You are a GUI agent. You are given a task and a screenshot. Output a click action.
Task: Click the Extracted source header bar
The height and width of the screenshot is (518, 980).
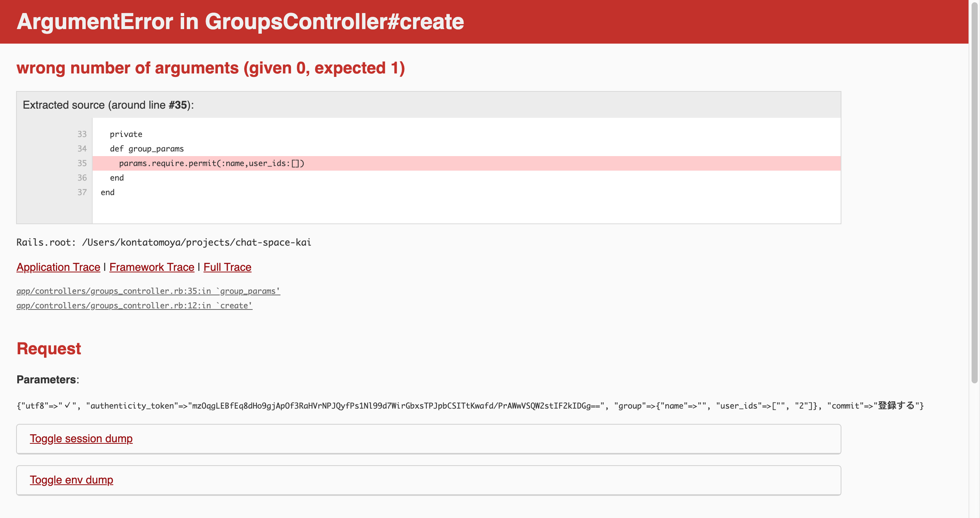coord(108,105)
